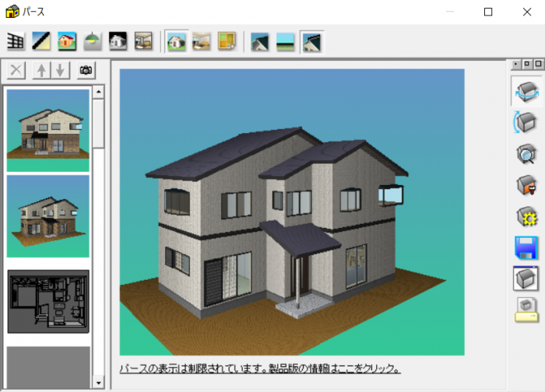Select the dark roof sky background icon

click(x=259, y=42)
